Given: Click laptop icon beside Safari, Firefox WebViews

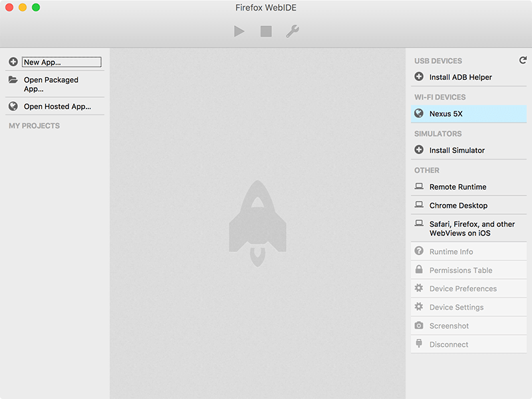Looking at the screenshot, I should 419,223.
